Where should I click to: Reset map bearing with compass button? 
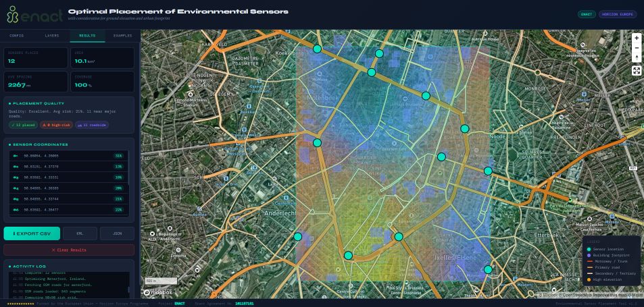[x=636, y=57]
